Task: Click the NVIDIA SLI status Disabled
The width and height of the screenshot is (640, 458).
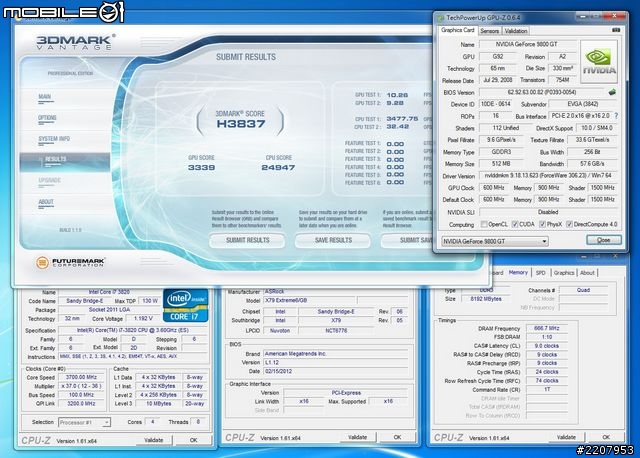Action: coord(548,212)
